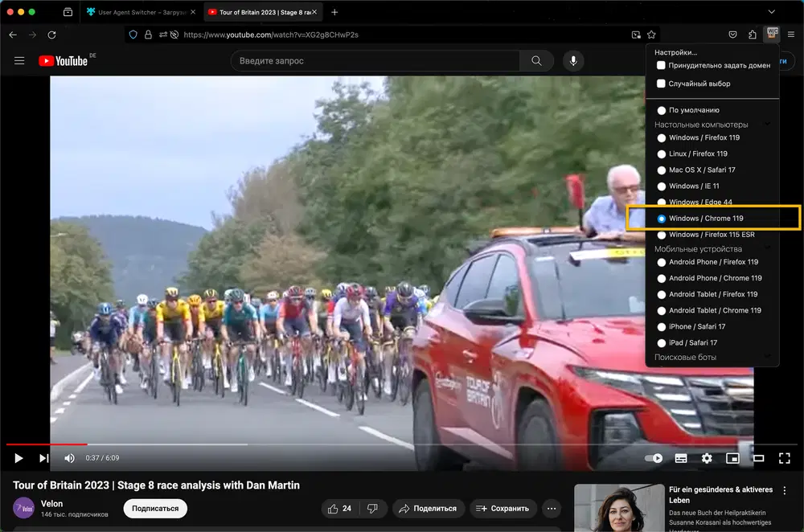The image size is (804, 532).
Task: Select iPhone / Safari 17
Action: pos(662,326)
